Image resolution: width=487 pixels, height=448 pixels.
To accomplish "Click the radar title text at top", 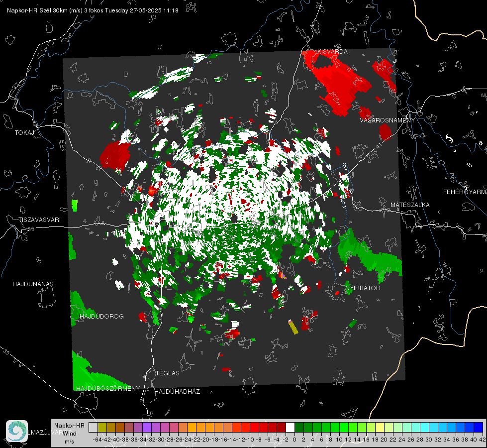I will [x=93, y=10].
